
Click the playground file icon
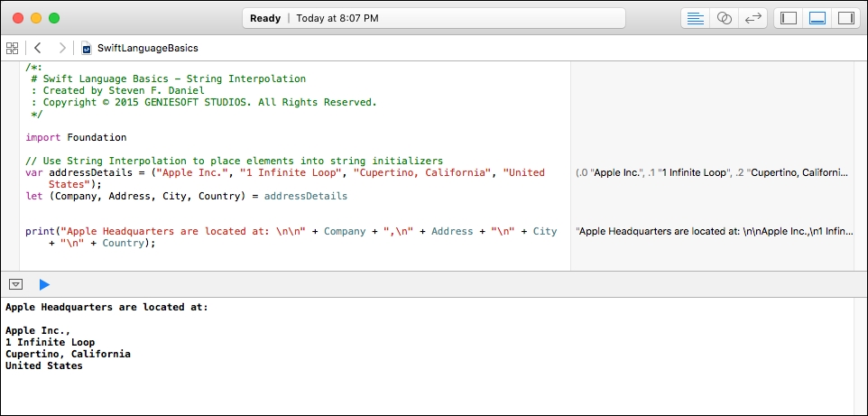coord(87,48)
